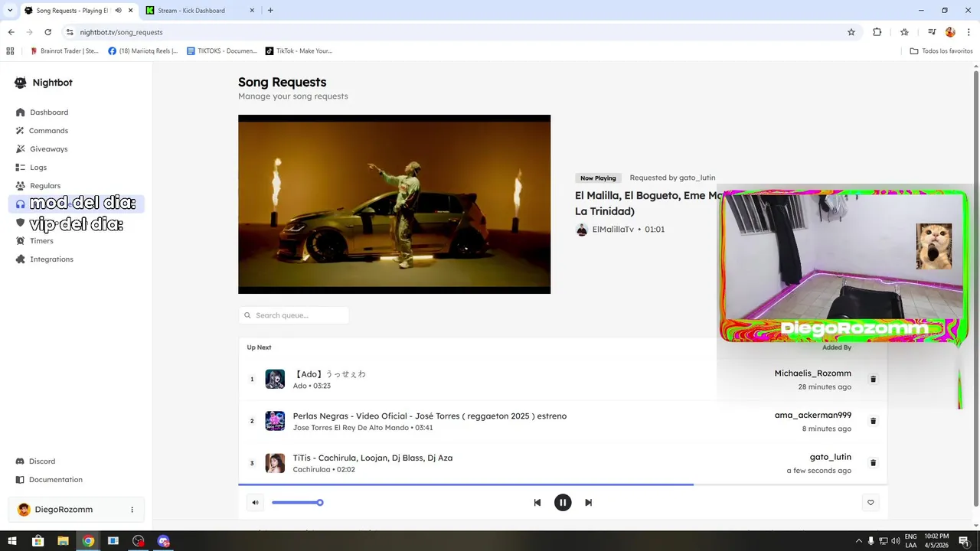980x551 pixels.
Task: Expand the tab search dropdown arrow
Action: [9, 11]
